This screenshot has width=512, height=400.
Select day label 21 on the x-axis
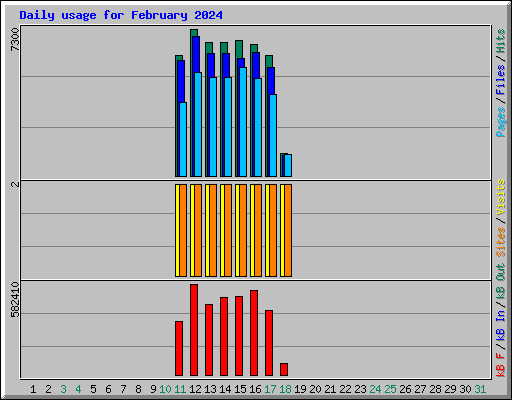pos(330,389)
